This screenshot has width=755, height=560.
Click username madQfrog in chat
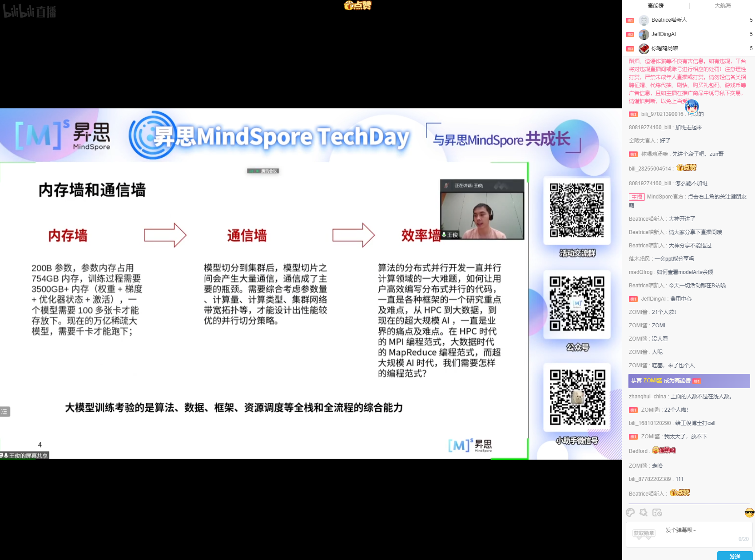pos(641,272)
